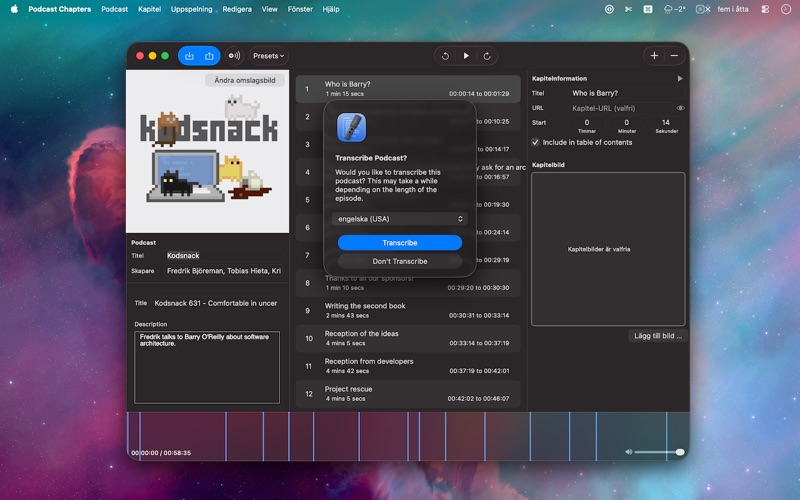The image size is (800, 500).
Task: Click the circular clock icon in menu bar
Action: (786, 9)
